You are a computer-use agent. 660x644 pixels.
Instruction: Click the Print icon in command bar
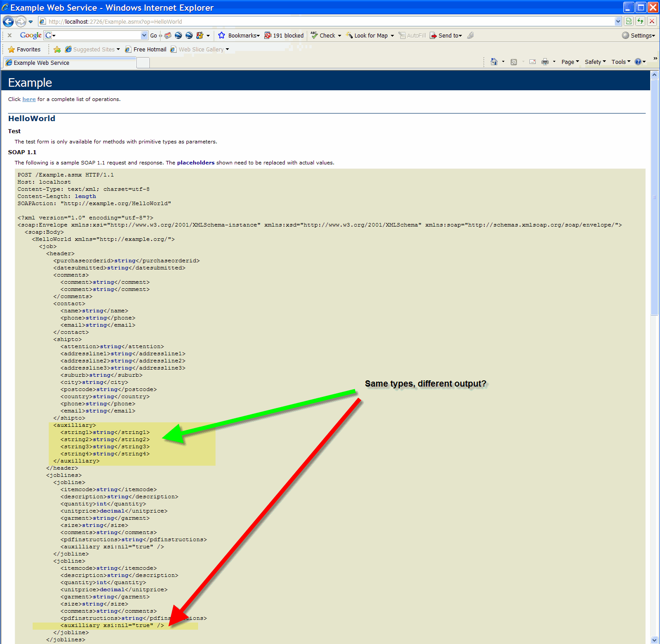[545, 62]
